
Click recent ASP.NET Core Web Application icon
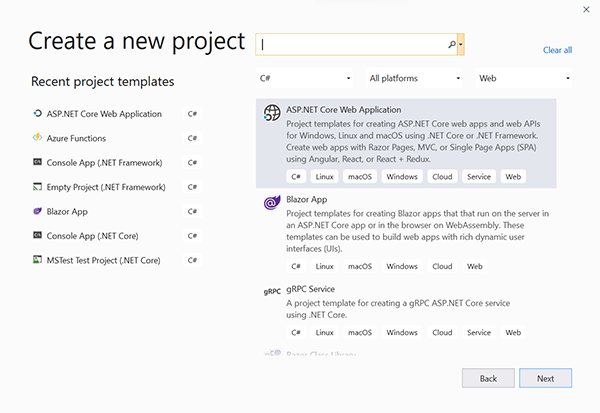point(37,113)
